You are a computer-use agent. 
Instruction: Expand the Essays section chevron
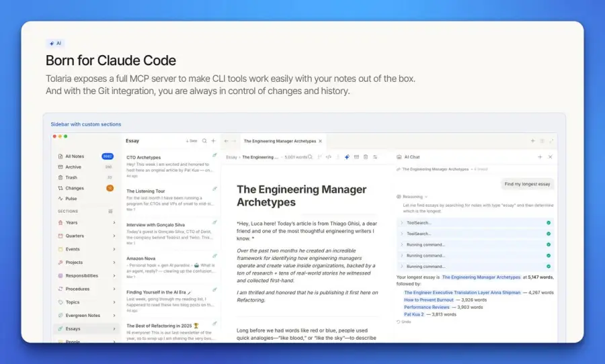click(x=114, y=329)
